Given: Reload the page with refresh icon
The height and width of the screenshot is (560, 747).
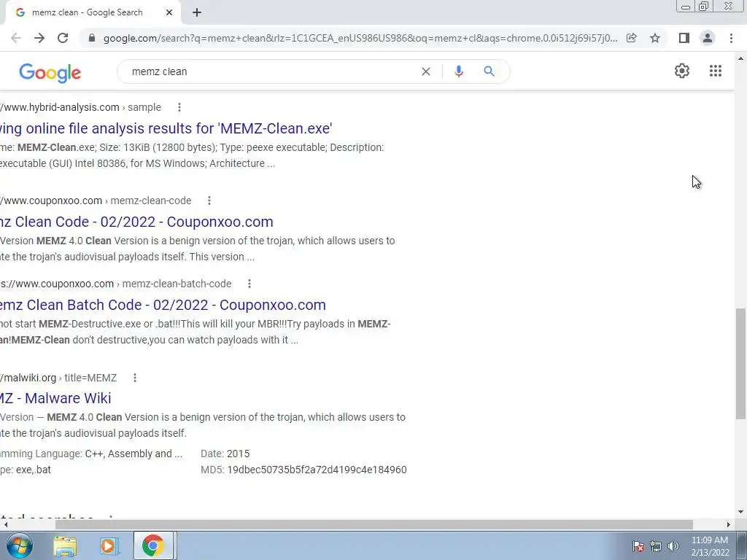Looking at the screenshot, I should tap(63, 38).
